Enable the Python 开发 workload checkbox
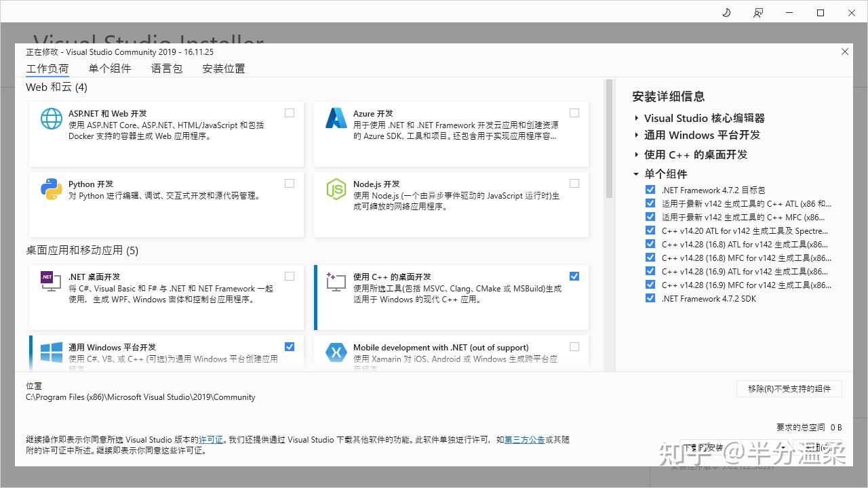The image size is (868, 488). [x=290, y=183]
